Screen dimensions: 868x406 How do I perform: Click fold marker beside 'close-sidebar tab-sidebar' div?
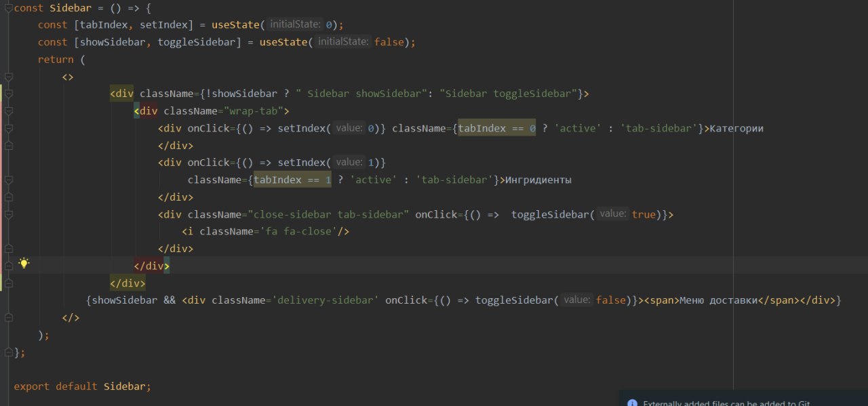tap(8, 214)
